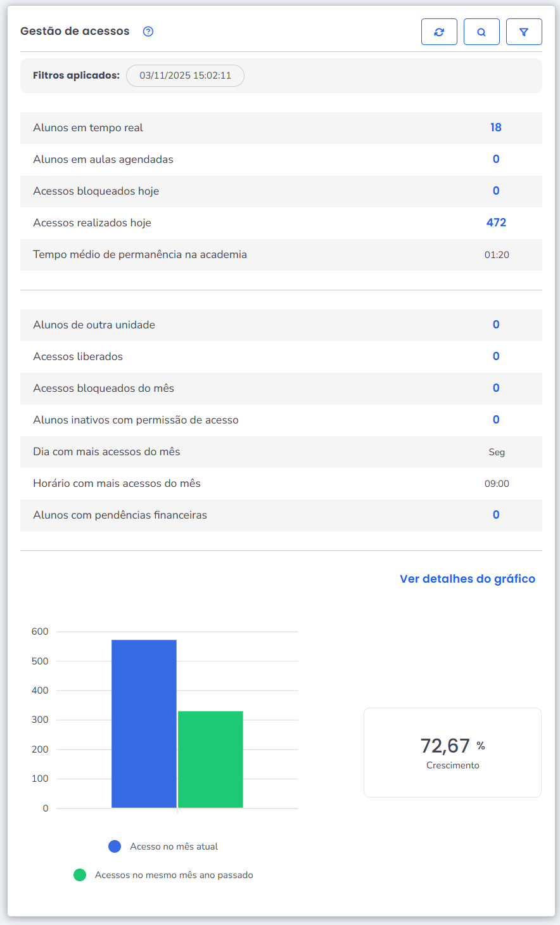The width and height of the screenshot is (560, 925).
Task: Select Acessos bloqueados hoje value
Action: [x=496, y=191]
